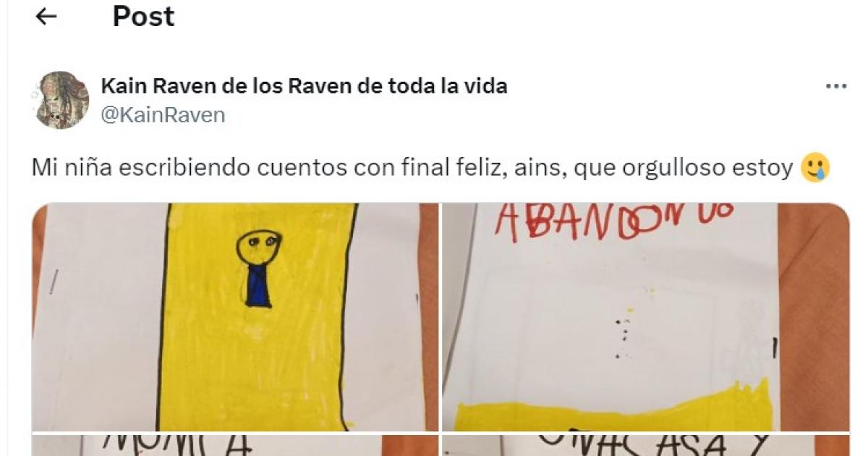This screenshot has width=868, height=456.
Task: View the bottom-right photo reading UNA CASA Y
Action: 646,445
